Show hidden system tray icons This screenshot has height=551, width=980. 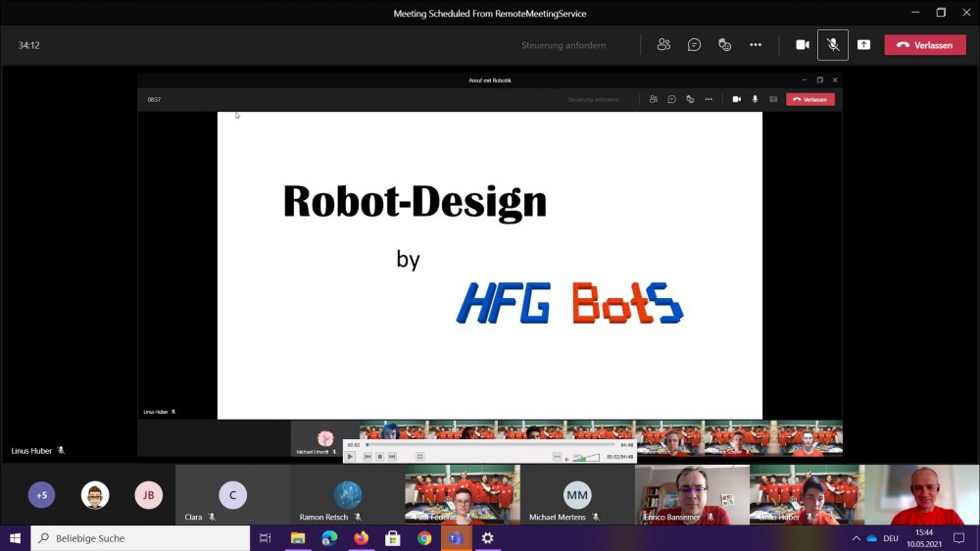[x=856, y=538]
